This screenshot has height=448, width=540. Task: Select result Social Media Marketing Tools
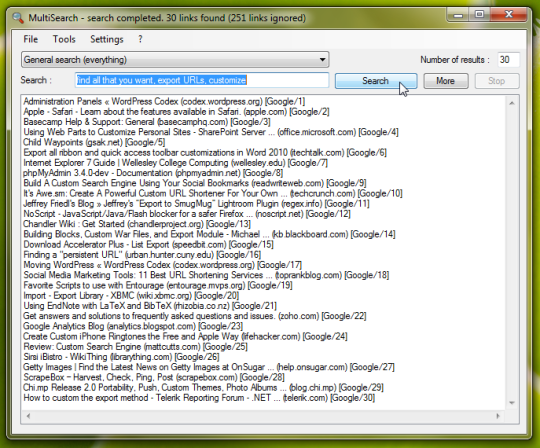206,275
